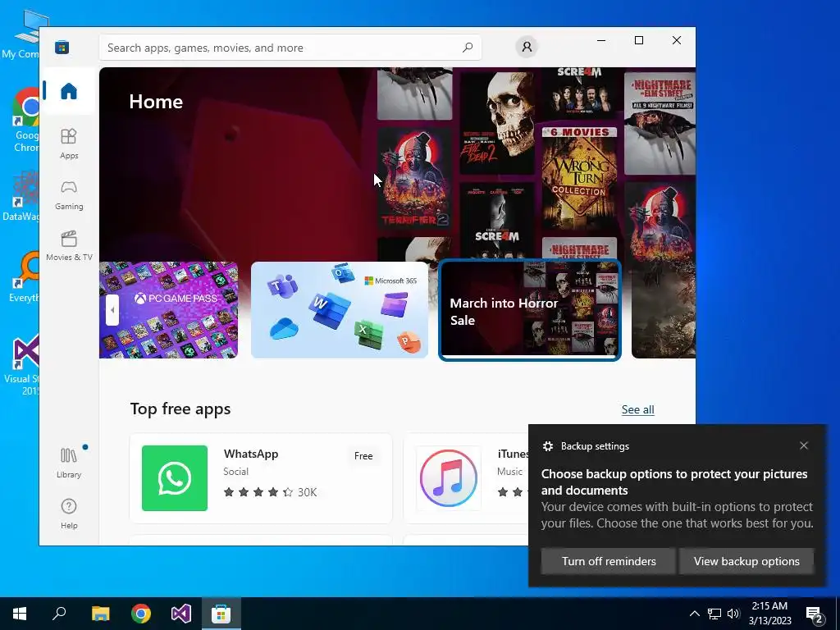Viewport: 840px width, 630px height.
Task: Select March into Horror Sale tile
Action: (530, 309)
